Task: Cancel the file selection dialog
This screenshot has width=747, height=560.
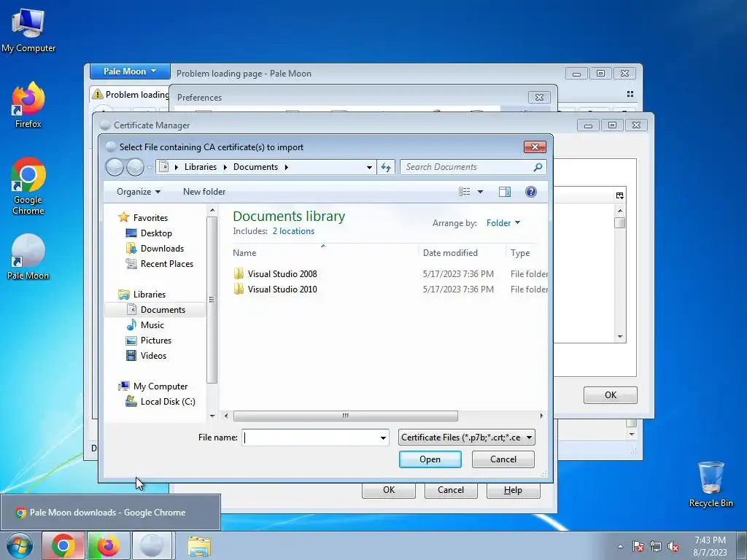Action: click(503, 459)
